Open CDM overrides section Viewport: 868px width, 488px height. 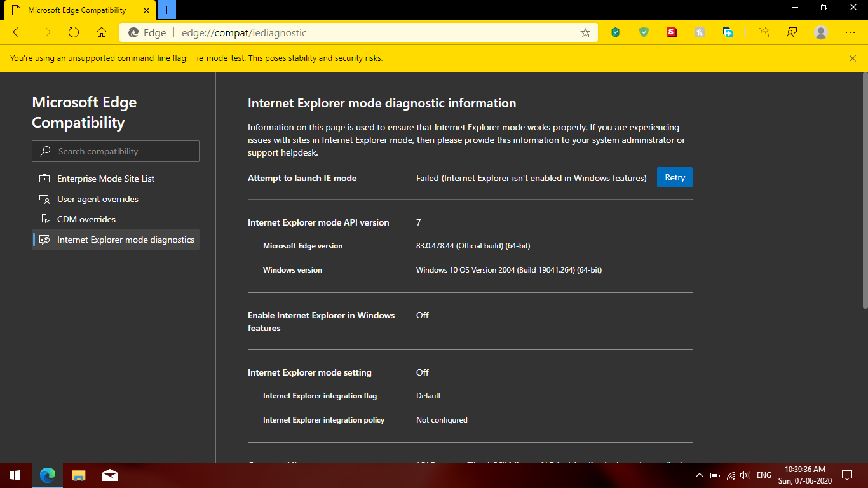(86, 219)
